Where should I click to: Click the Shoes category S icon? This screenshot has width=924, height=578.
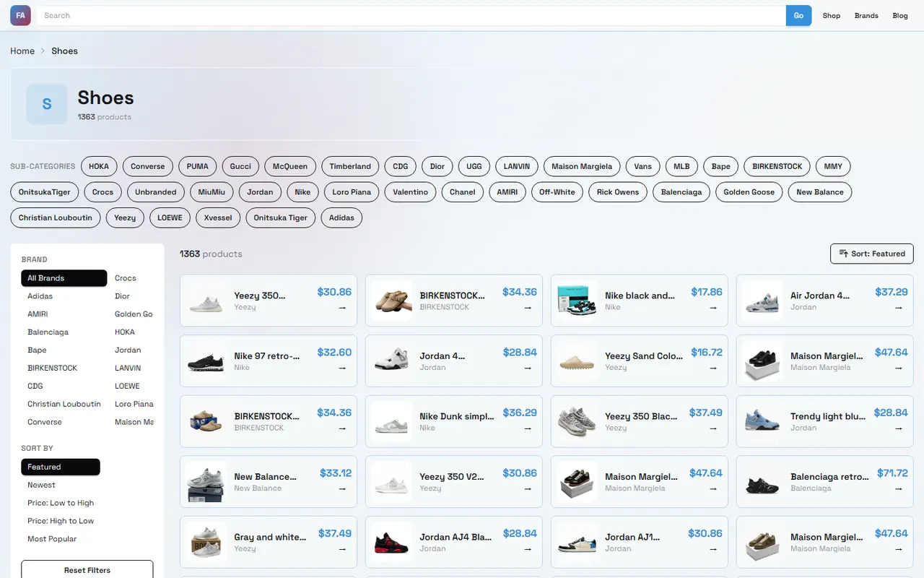point(47,104)
